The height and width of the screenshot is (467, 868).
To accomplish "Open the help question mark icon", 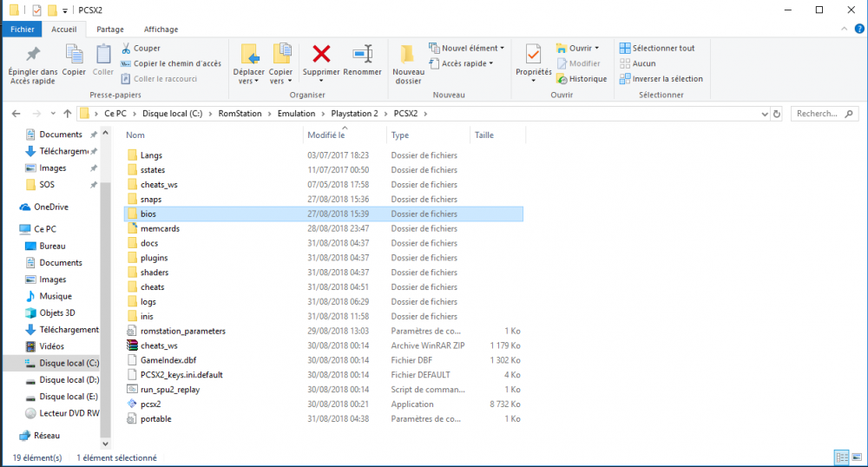I will 859,29.
